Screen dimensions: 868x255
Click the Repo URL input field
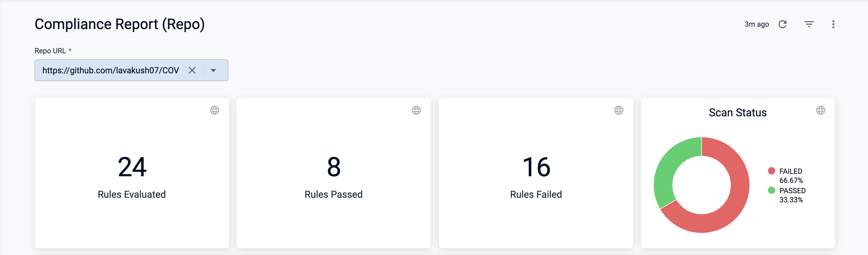click(111, 70)
